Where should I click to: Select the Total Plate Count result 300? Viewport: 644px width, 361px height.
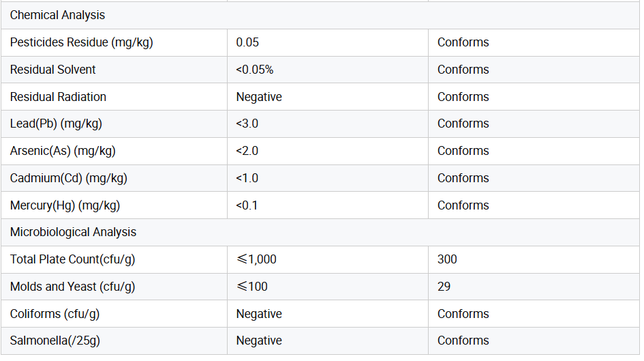point(447,259)
